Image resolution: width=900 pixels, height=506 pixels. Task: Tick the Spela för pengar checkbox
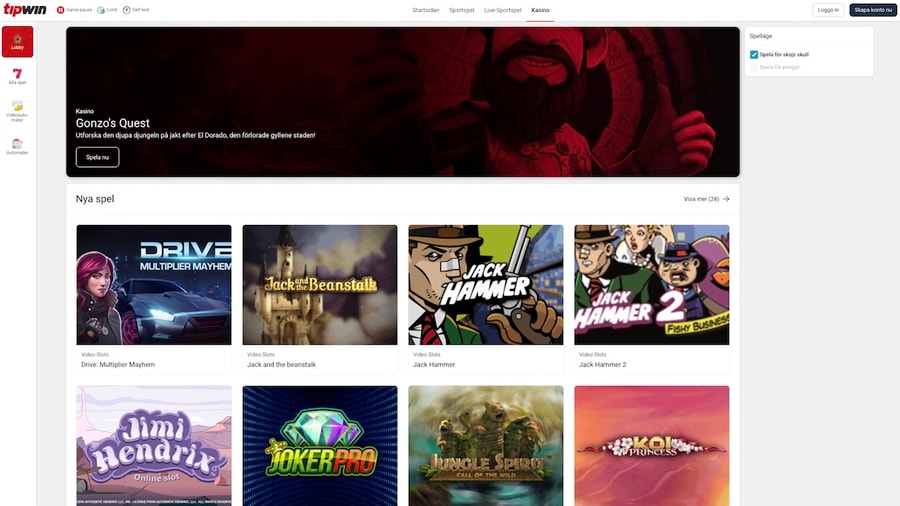754,68
